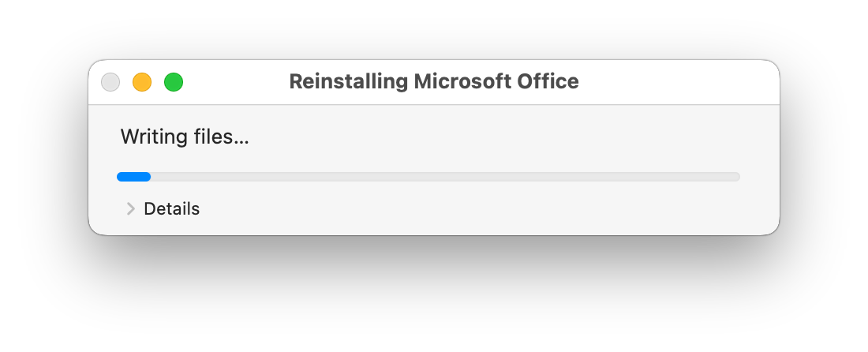Click the letter D in Details
The width and height of the screenshot is (868, 352).
(x=149, y=208)
